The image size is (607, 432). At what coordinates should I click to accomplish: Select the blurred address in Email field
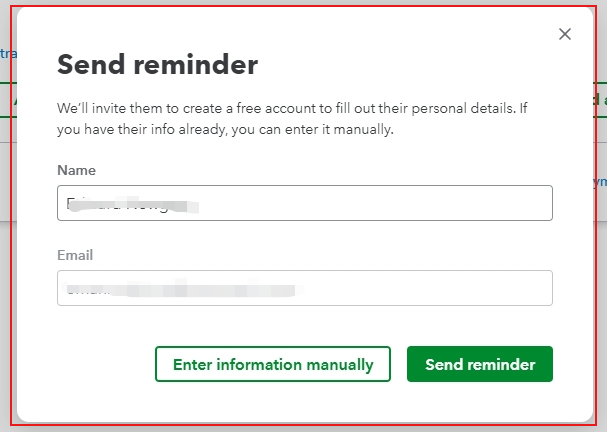tap(180, 289)
